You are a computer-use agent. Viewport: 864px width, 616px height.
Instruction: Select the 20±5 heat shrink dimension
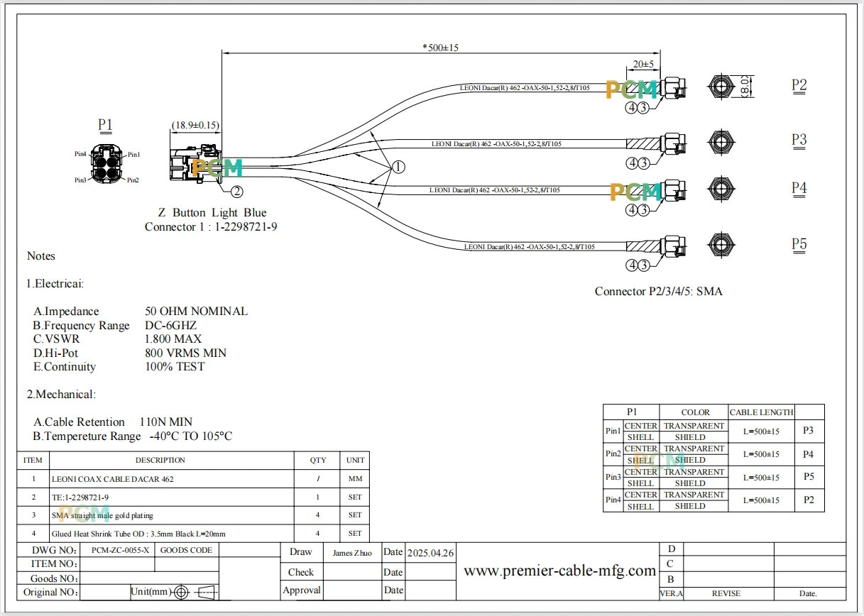click(x=642, y=65)
